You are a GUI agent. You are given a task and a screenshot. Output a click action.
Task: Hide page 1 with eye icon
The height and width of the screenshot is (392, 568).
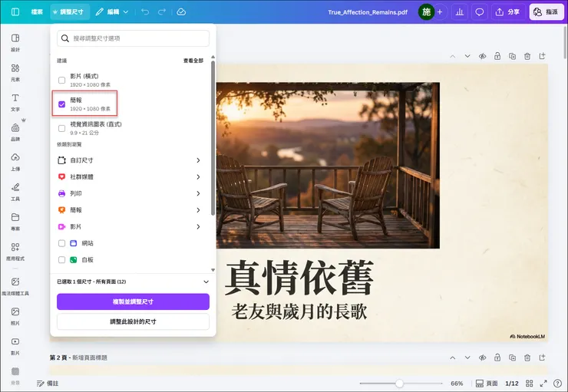[x=482, y=56]
